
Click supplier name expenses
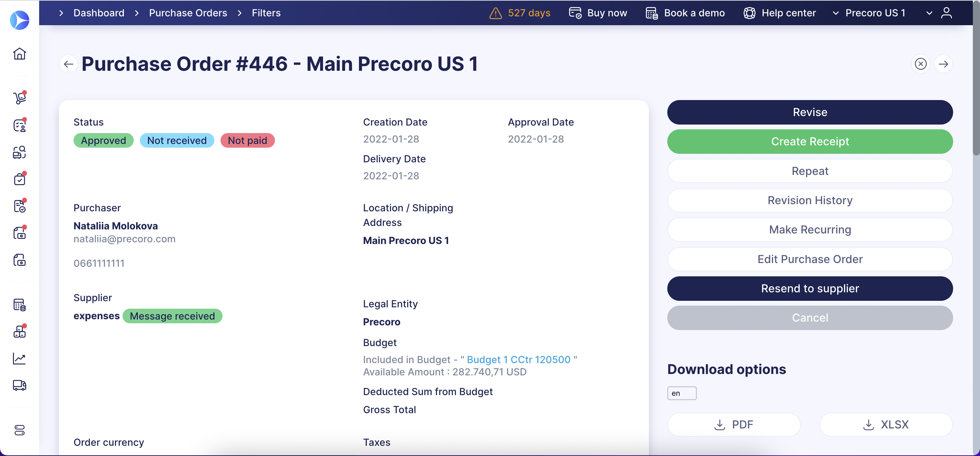tap(97, 316)
